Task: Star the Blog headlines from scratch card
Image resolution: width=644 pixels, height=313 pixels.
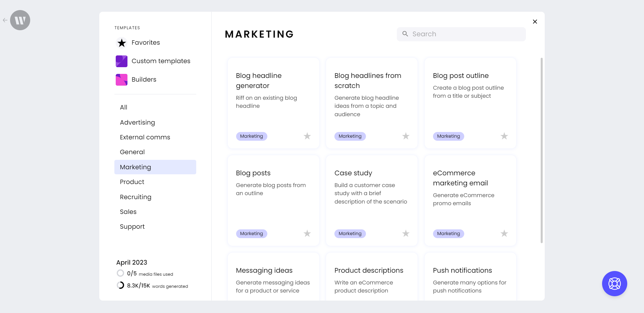Action: (x=406, y=136)
